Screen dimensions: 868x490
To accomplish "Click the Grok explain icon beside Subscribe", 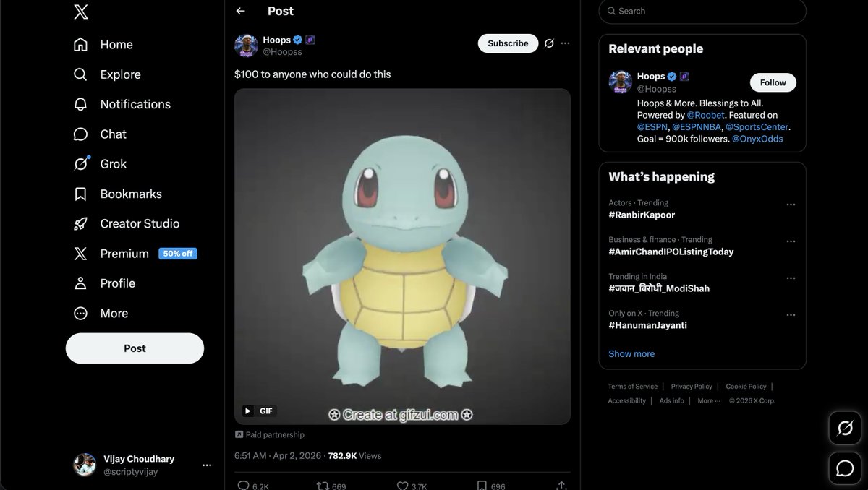I will (549, 43).
